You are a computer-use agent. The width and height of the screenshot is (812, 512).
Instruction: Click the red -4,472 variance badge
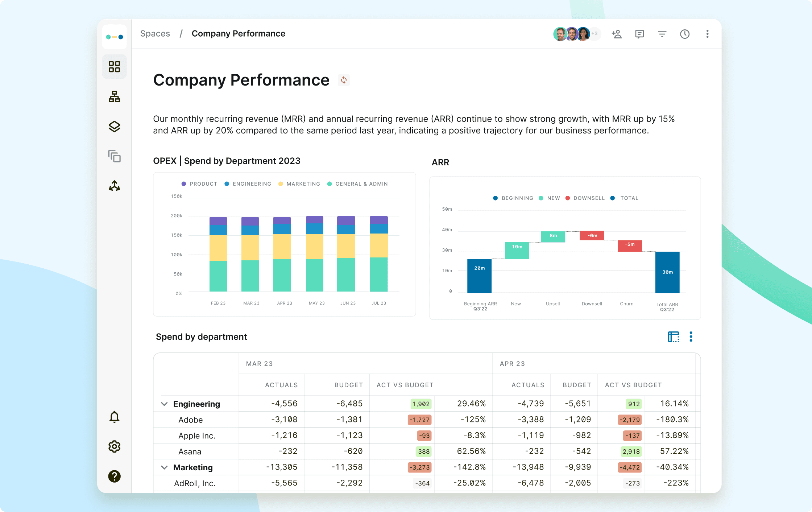(x=630, y=467)
